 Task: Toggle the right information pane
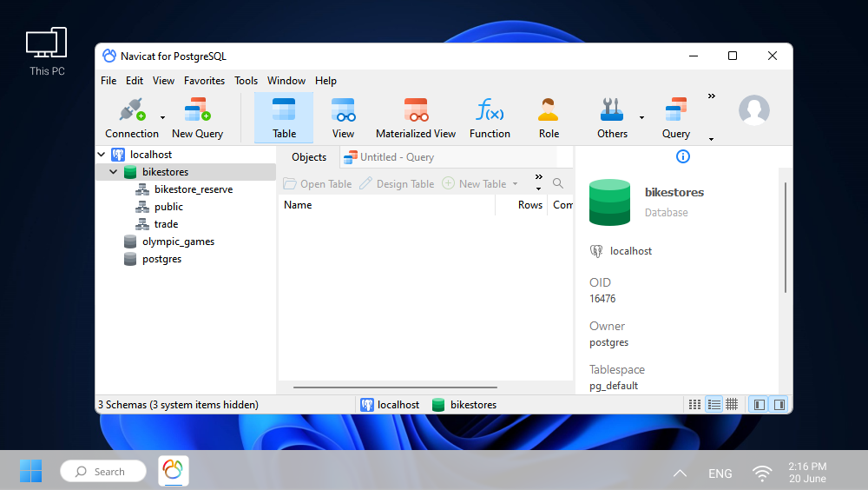[x=779, y=405]
